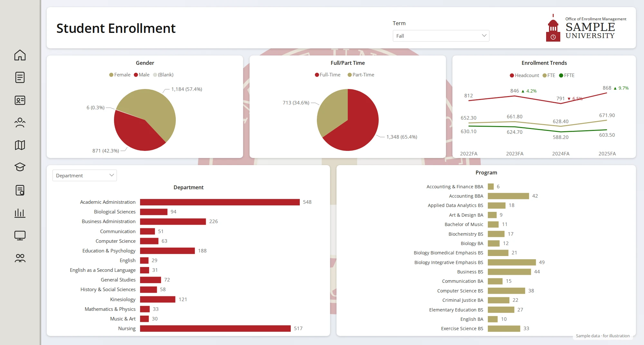Click the Business BS program bar

click(509, 272)
